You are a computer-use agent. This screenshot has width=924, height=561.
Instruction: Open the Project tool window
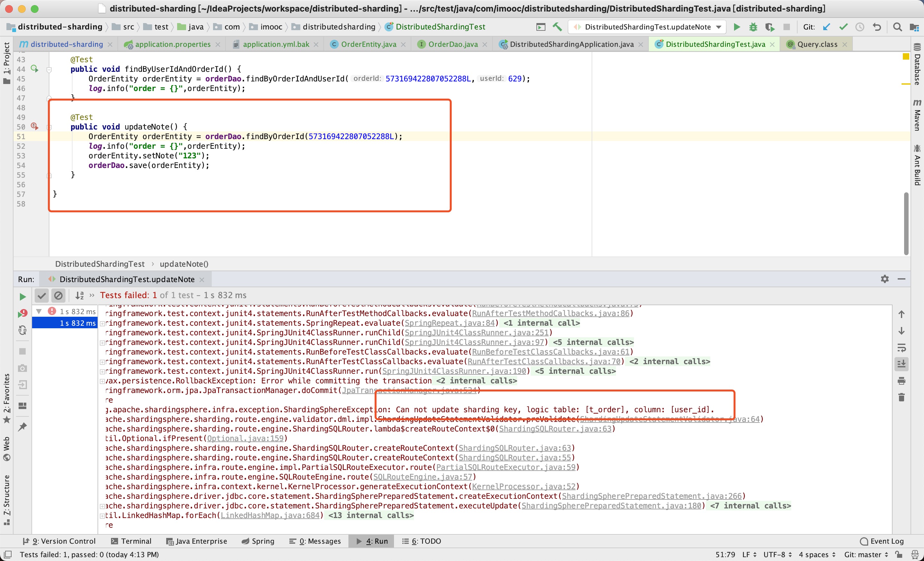6,63
